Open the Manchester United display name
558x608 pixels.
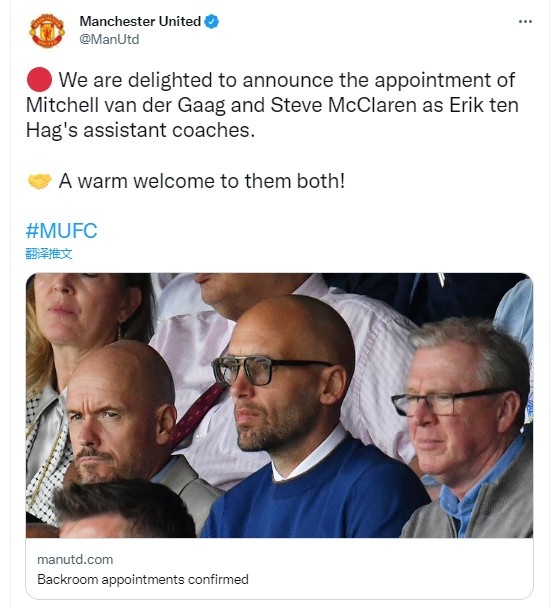coord(140,21)
